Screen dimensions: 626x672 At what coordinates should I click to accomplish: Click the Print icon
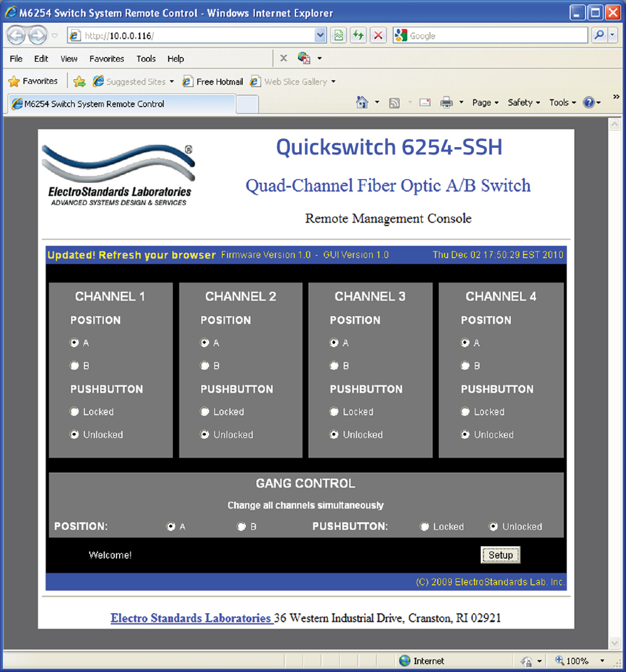click(x=446, y=103)
